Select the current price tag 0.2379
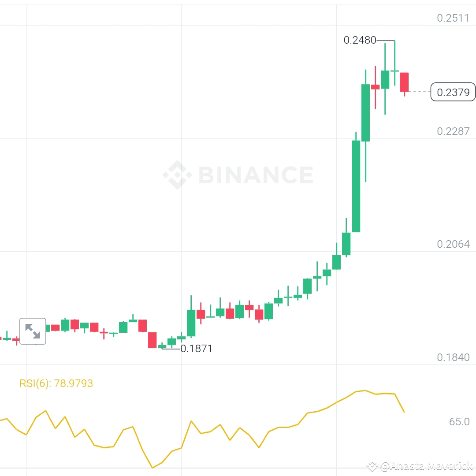Viewport: 476px width, 476px height. click(x=453, y=93)
